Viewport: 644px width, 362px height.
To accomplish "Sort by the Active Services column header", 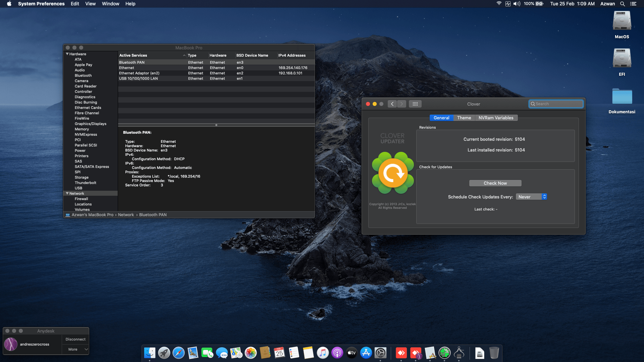I will click(152, 55).
